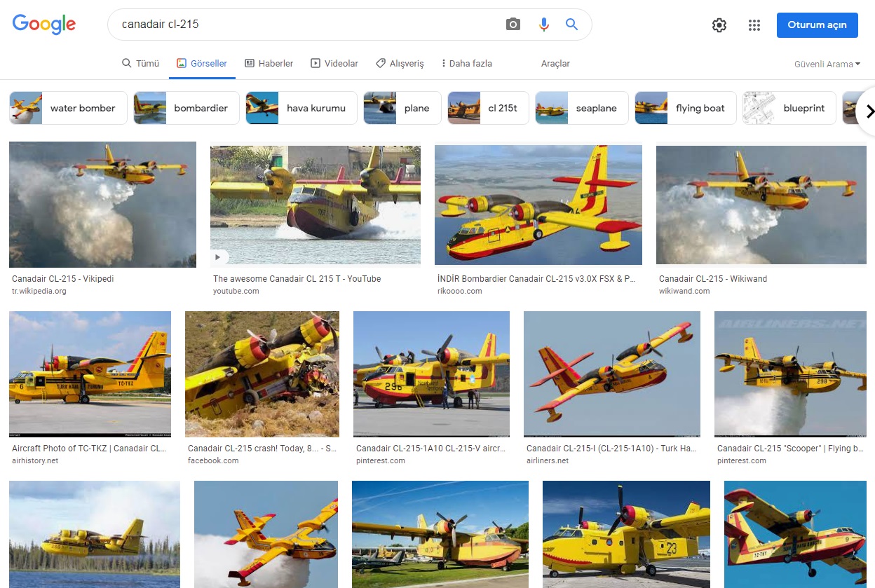The image size is (875, 588).
Task: Click The awesome Canadair CL 215 T title
Action: coord(297,279)
